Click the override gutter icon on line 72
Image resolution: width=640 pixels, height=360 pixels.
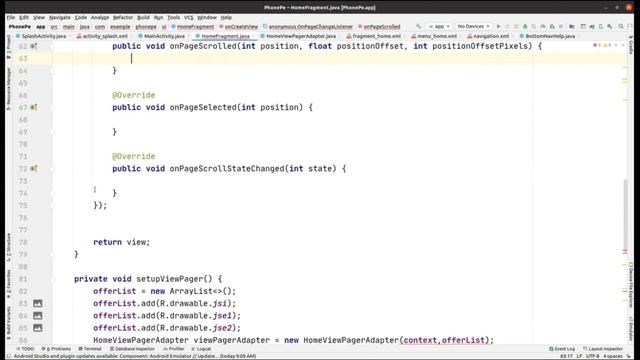coord(33,169)
